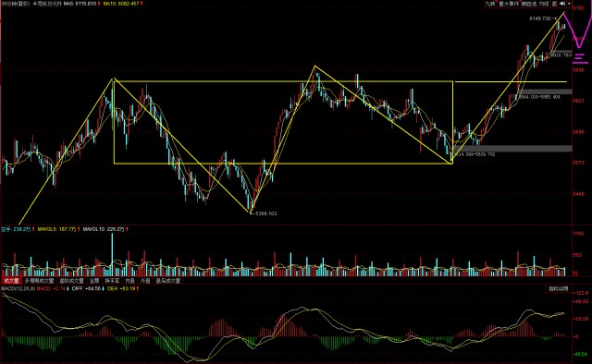Viewport: 592px width, 364px height.
Task: Click the 加自选 add-to-watchlist button
Action: click(x=528, y=4)
